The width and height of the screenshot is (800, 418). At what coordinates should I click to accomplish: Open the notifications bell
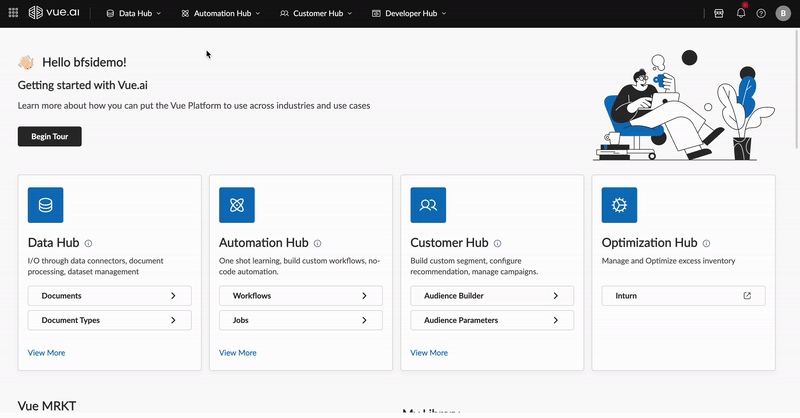tap(741, 14)
